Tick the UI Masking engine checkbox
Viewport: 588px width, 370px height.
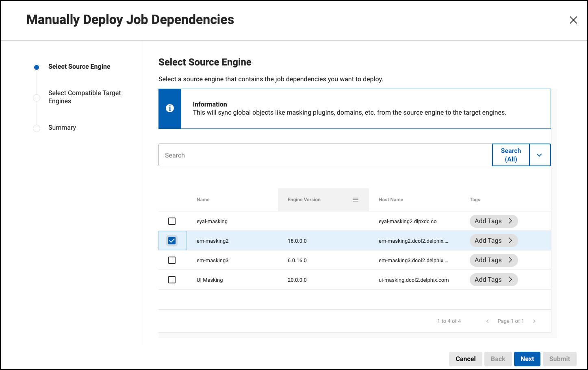tap(172, 280)
